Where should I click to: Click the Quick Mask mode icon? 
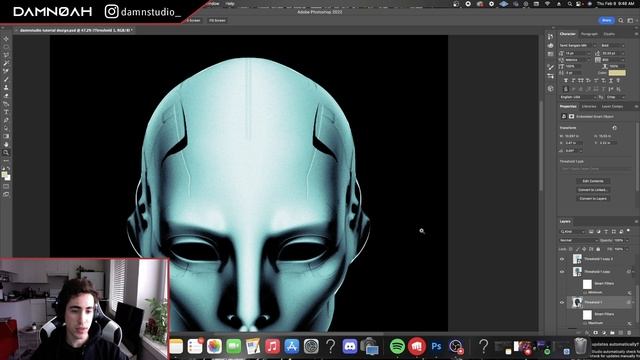(6, 187)
